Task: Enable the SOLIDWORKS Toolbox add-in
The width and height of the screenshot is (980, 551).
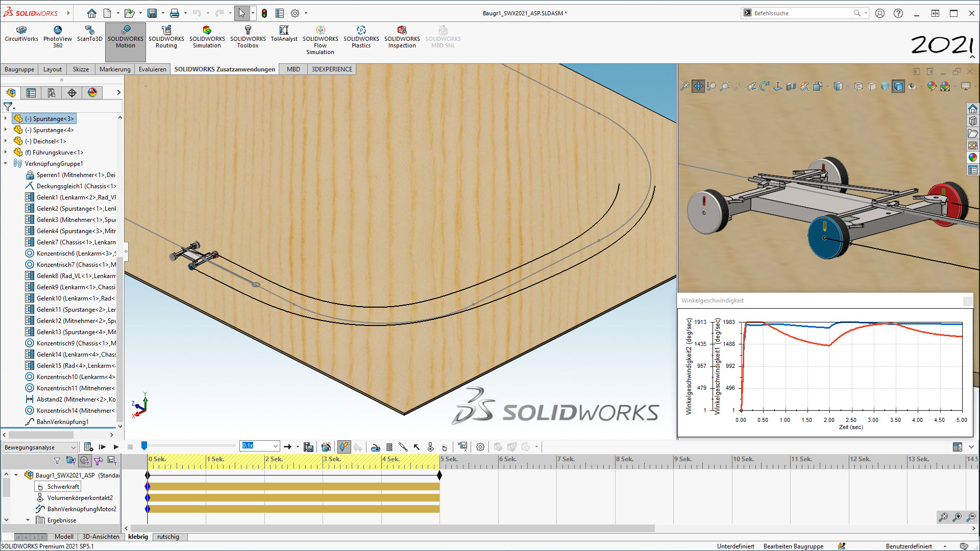Action: coord(248,37)
